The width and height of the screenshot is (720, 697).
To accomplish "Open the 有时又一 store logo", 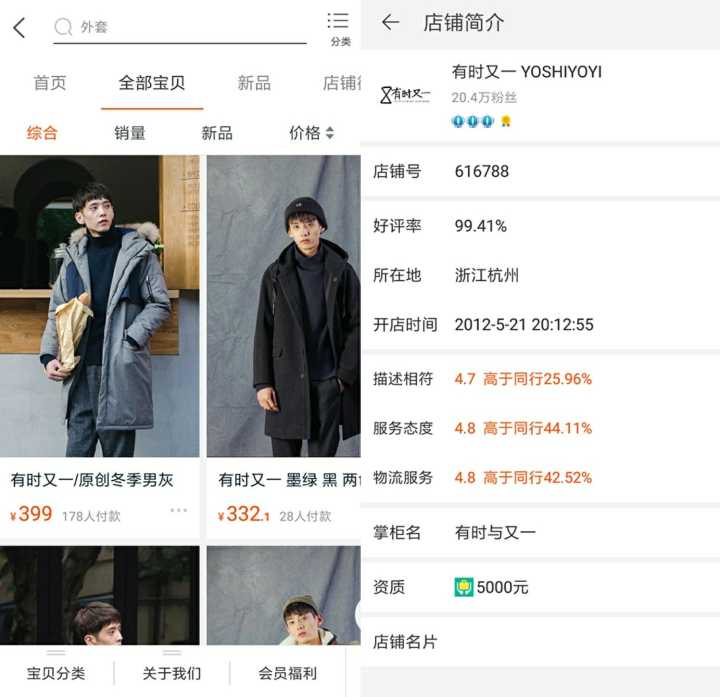I will pos(405,95).
